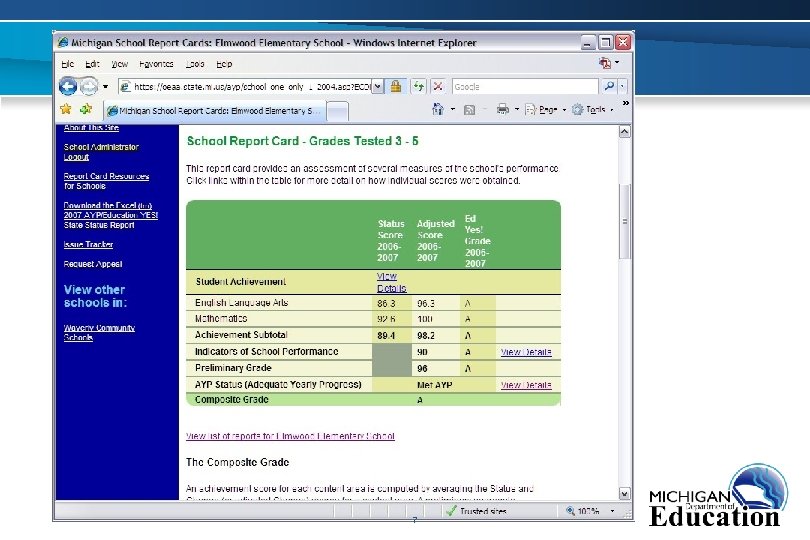Click the scrollbar down arrow
Viewport: 810px width, 540px height.
point(625,494)
